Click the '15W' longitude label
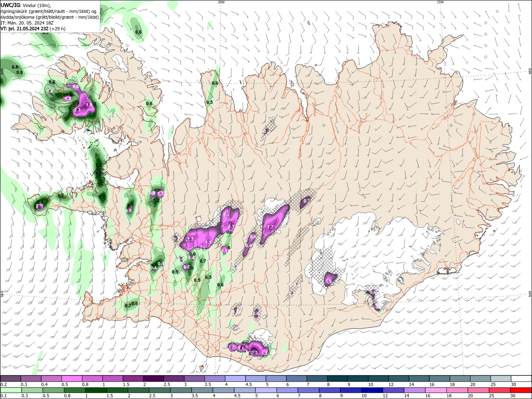The image size is (532, 399). pyautogui.click(x=440, y=2)
